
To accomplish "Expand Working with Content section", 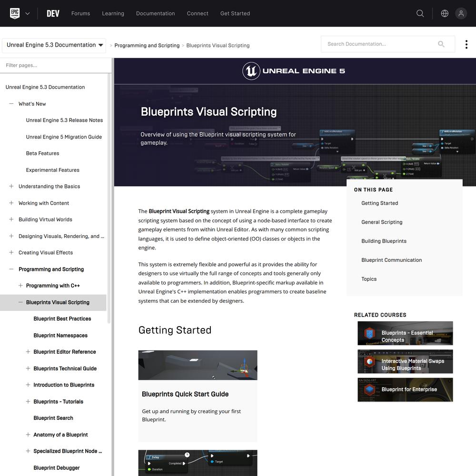I will point(11,203).
